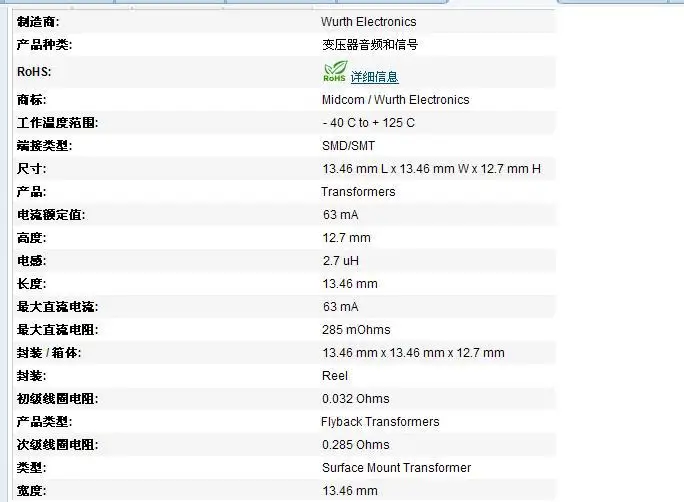Select the 最大直流电流 label
This screenshot has width=684, height=502.
click(58, 307)
